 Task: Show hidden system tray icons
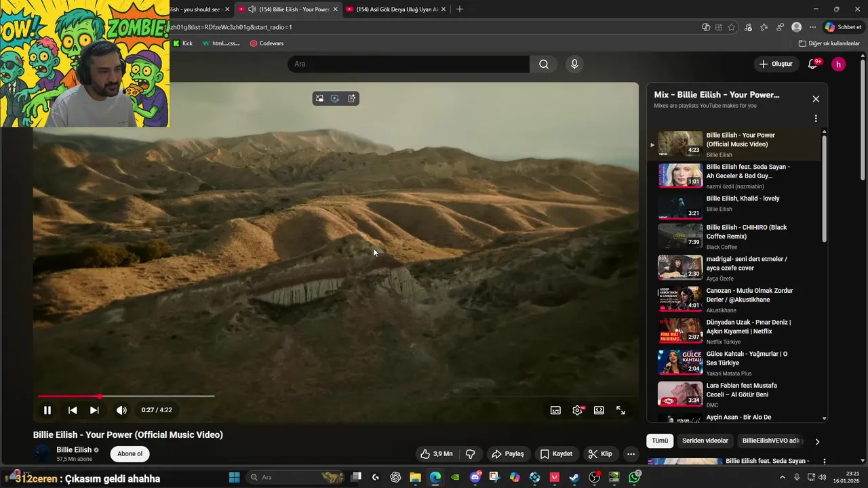783,477
